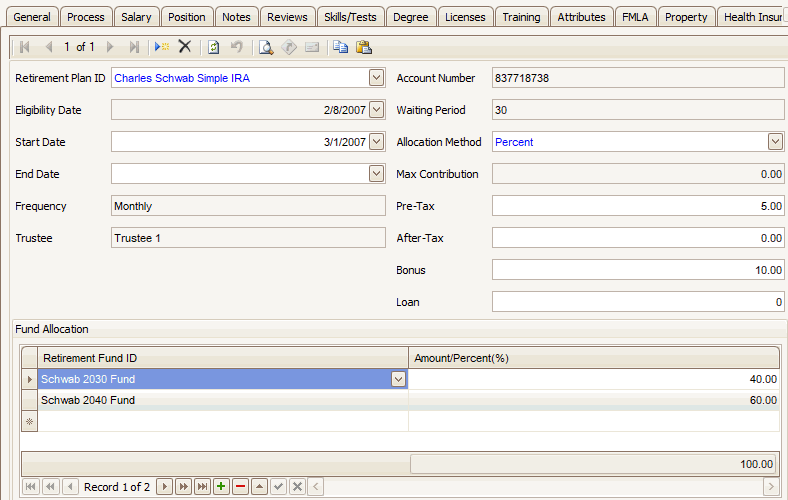Remove fund row with red minus button
Viewport: 788px width, 500px height.
tap(240, 486)
